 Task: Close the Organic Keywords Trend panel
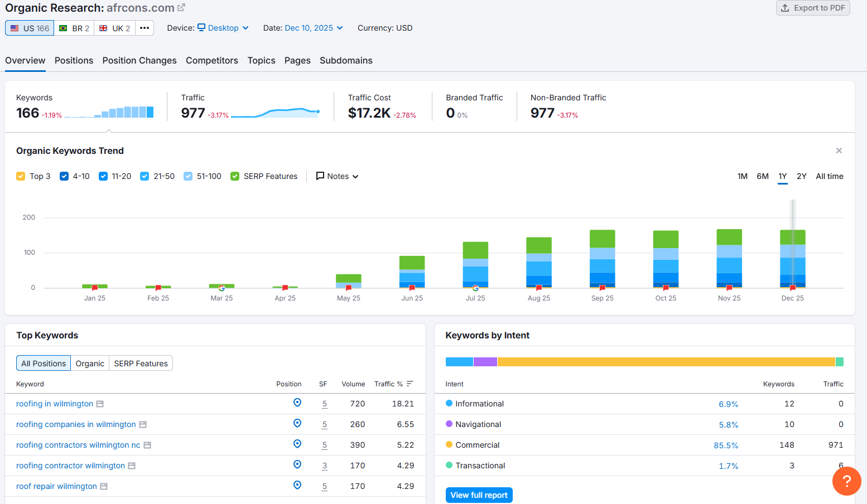coord(839,150)
